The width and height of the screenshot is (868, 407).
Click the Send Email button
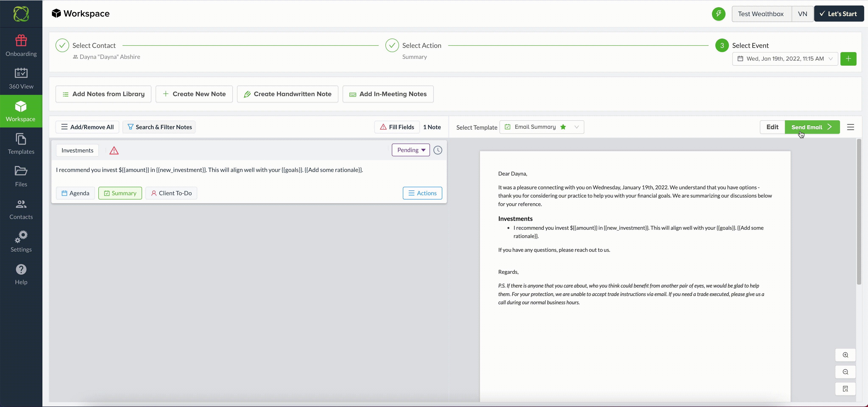[812, 127]
